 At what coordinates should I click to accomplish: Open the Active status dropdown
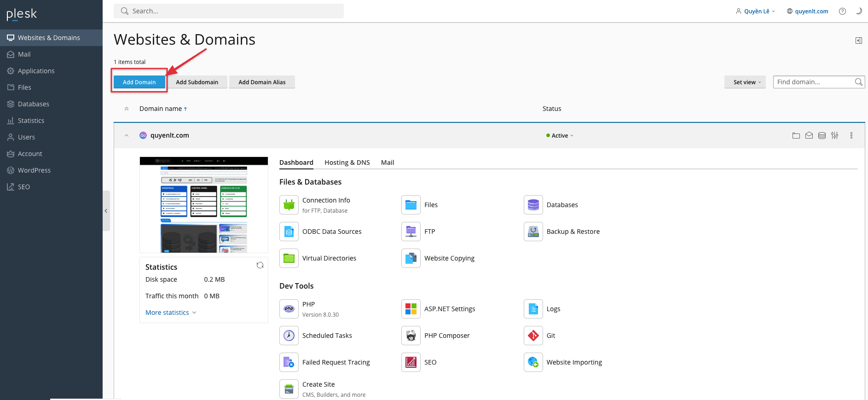pyautogui.click(x=560, y=136)
